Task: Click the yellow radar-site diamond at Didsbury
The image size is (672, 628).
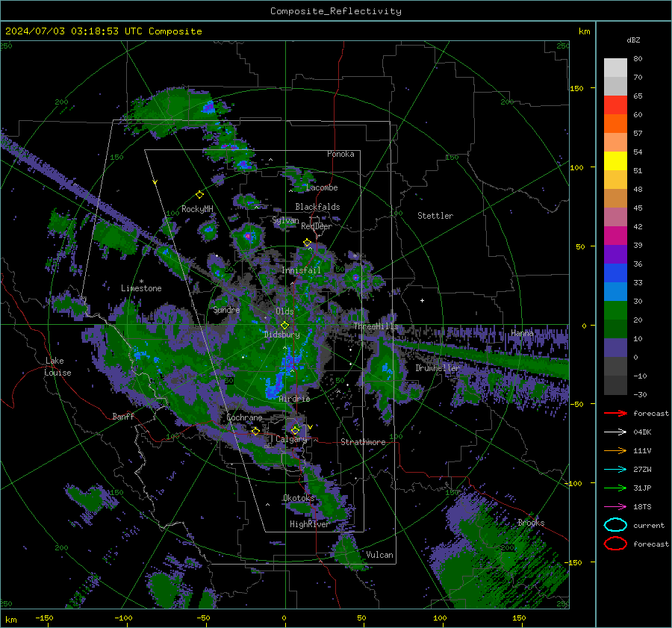Action: pos(284,326)
